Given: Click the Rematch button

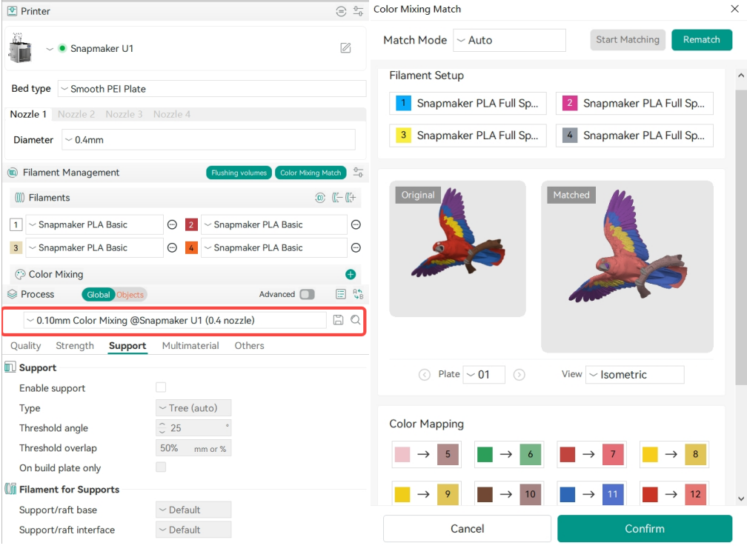Looking at the screenshot, I should coord(701,39).
